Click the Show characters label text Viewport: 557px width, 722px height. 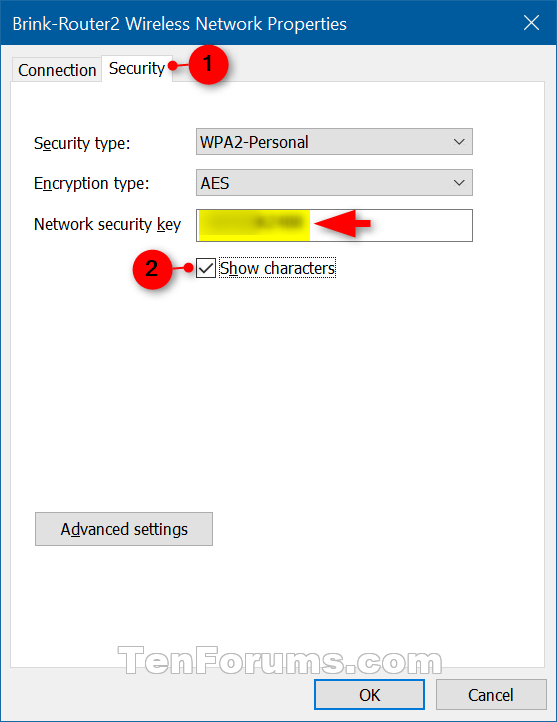[x=277, y=268]
